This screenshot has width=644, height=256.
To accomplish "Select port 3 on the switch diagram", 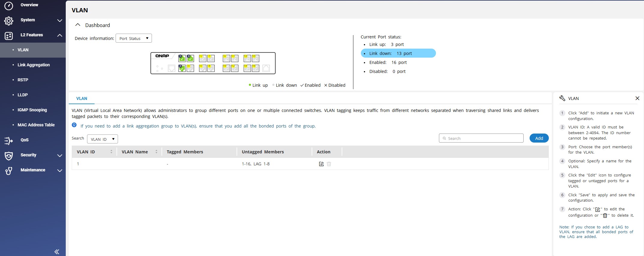I will click(x=190, y=58).
